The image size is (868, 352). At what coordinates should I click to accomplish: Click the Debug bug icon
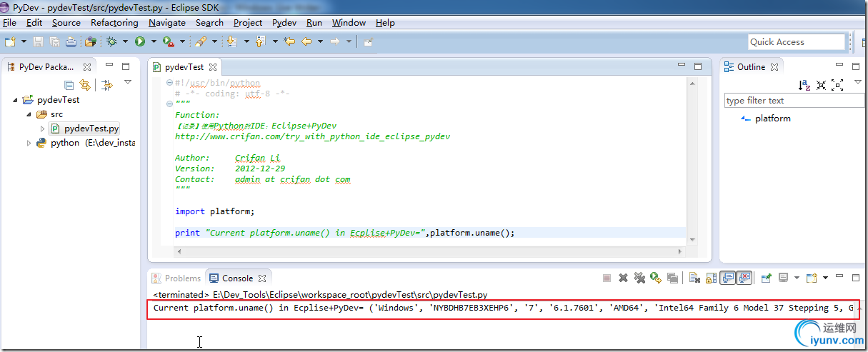coord(111,41)
